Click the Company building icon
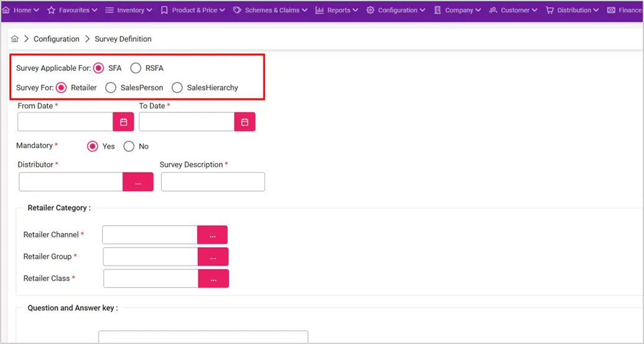 pyautogui.click(x=437, y=10)
